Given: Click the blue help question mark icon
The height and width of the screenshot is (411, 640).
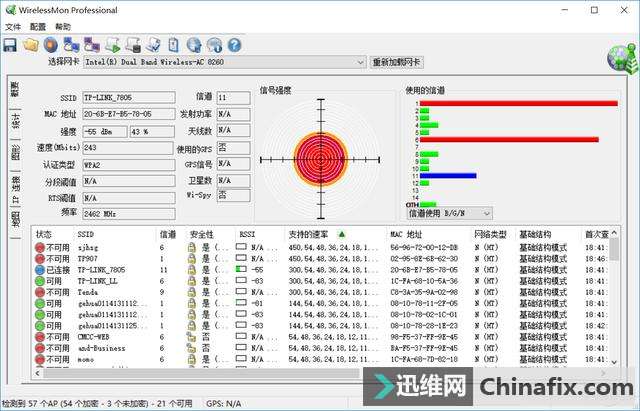Looking at the screenshot, I should coord(234,45).
